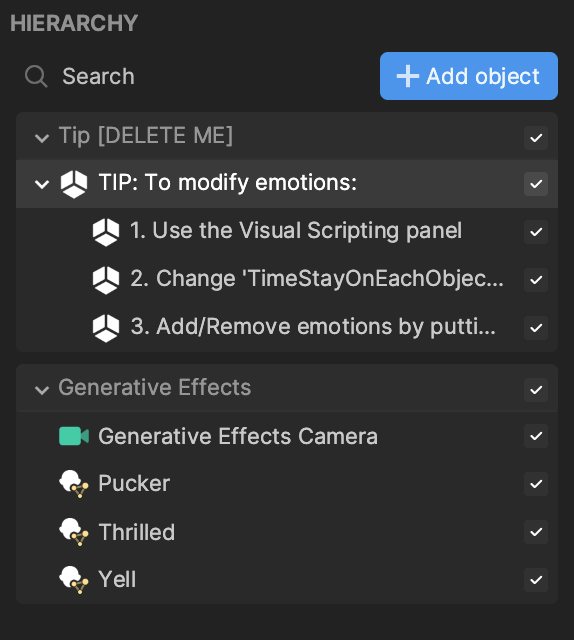Viewport: 574px width, 640px height.
Task: Collapse the Tip [DELETE ME] group
Action: pos(42,138)
